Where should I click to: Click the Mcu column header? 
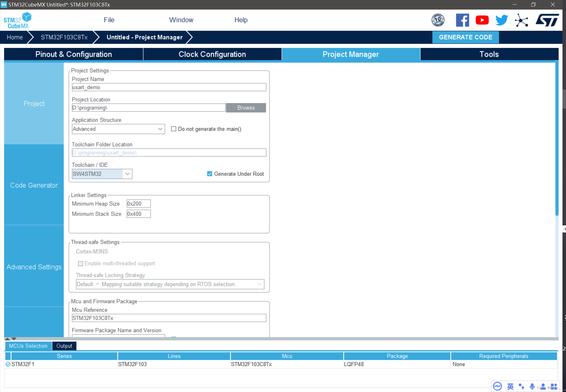(x=287, y=356)
